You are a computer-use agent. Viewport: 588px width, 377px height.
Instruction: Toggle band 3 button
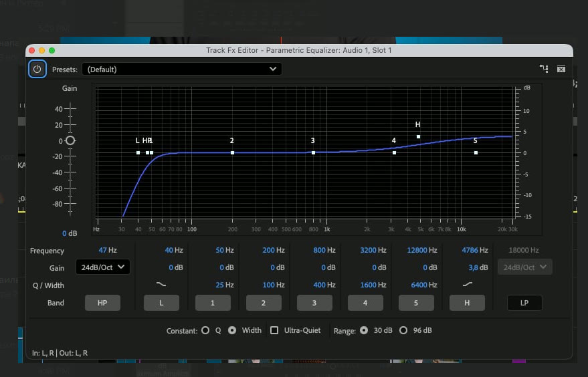(314, 303)
